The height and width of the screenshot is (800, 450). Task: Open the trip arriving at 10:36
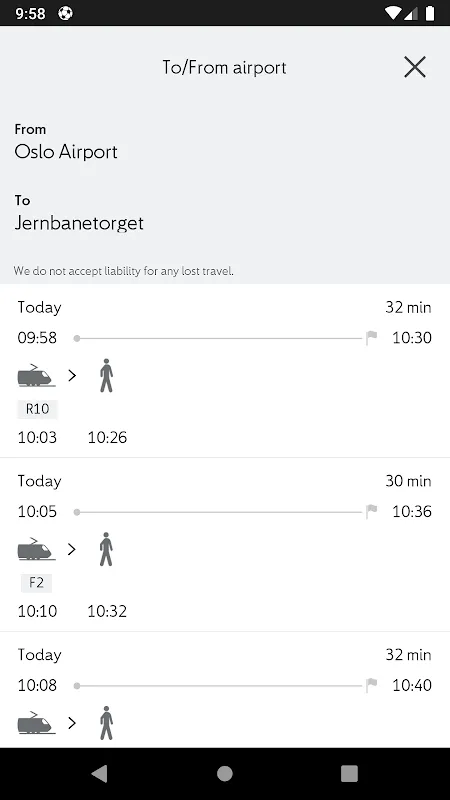tap(225, 545)
